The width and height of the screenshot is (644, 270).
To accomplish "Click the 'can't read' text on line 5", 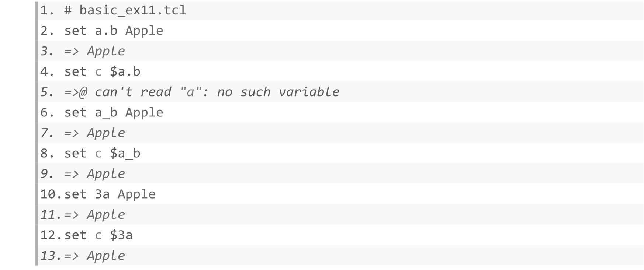I will [133, 92].
